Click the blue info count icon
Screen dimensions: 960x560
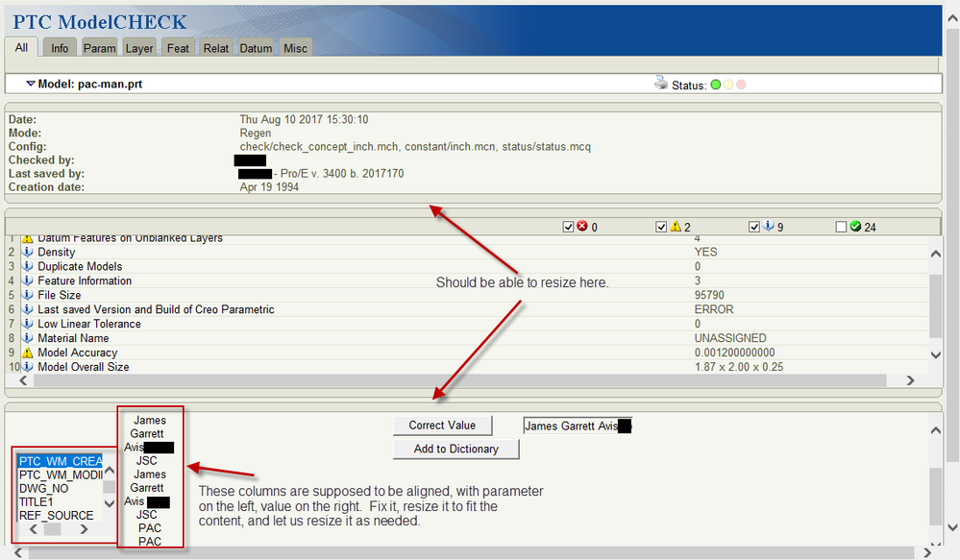pos(769,226)
